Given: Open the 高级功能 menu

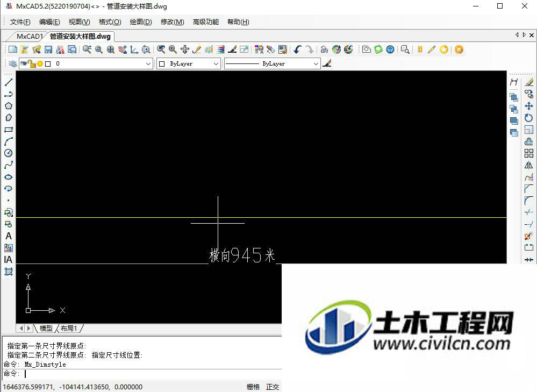Looking at the screenshot, I should (206, 22).
